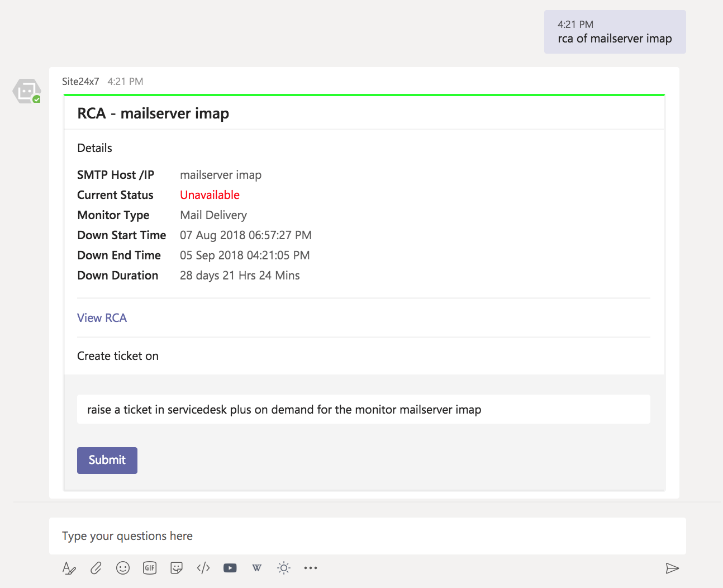Open the Weather extension sun icon
The width and height of the screenshot is (723, 588).
point(284,568)
